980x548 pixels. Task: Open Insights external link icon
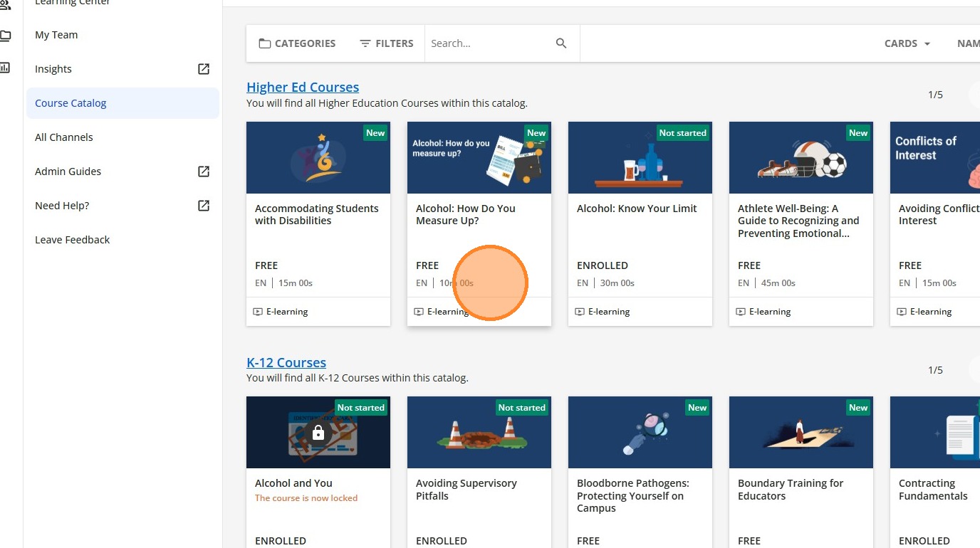click(204, 69)
